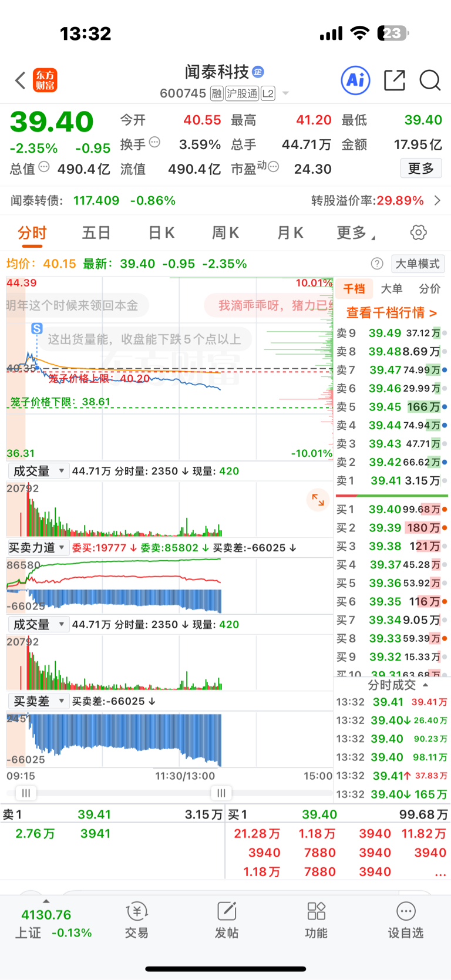Tap the info bubble beside 市盈动
Screen dimensions: 451x980
pos(273,167)
